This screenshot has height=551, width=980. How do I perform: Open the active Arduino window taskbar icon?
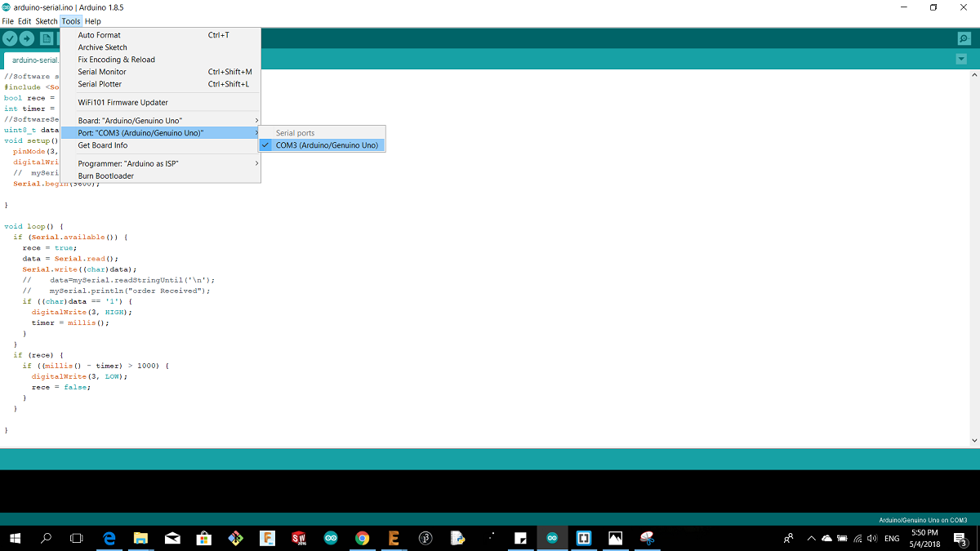[552, 538]
